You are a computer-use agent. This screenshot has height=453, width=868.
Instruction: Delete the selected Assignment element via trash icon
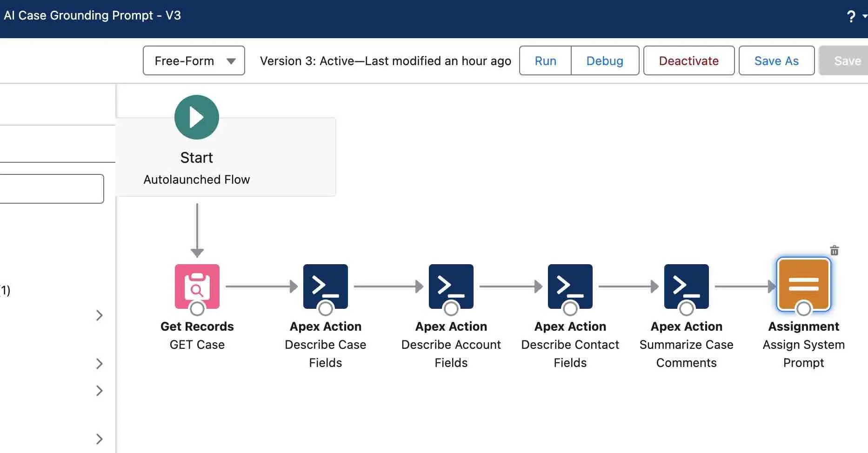(x=835, y=251)
